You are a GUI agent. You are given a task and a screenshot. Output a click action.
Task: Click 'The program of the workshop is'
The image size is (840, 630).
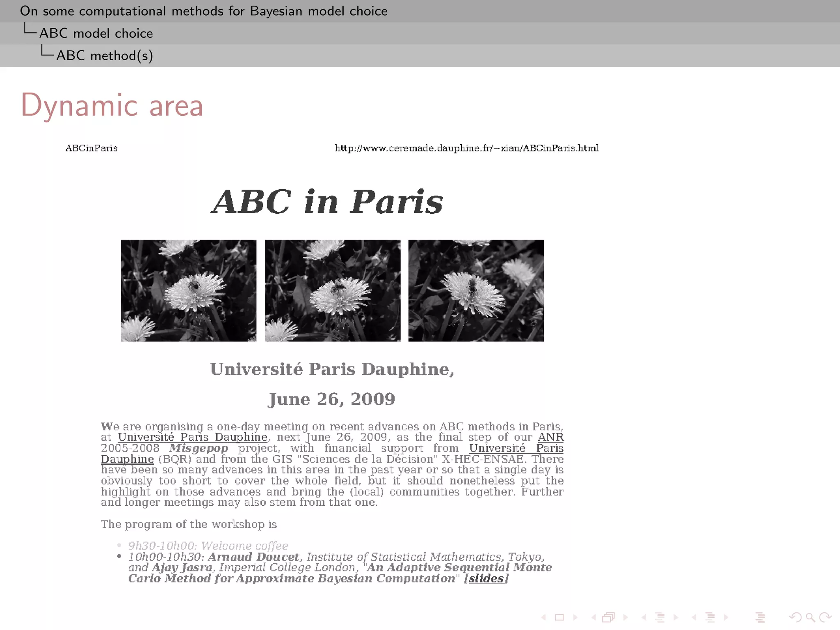pyautogui.click(x=189, y=525)
